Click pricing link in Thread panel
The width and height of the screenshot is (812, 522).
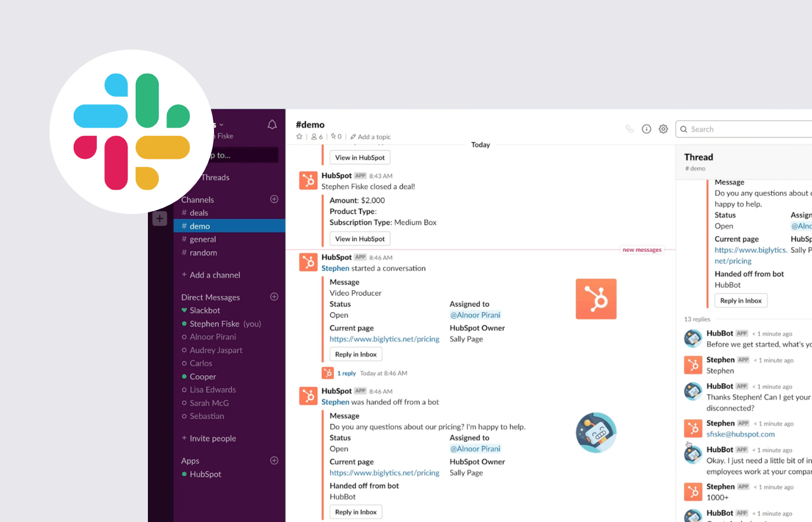pos(751,256)
